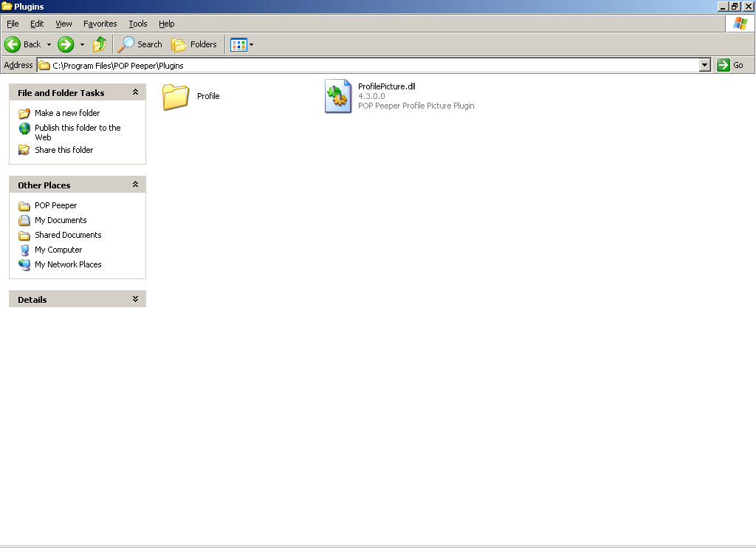This screenshot has width=756, height=548.
Task: Open the Favorites menu
Action: (x=100, y=24)
